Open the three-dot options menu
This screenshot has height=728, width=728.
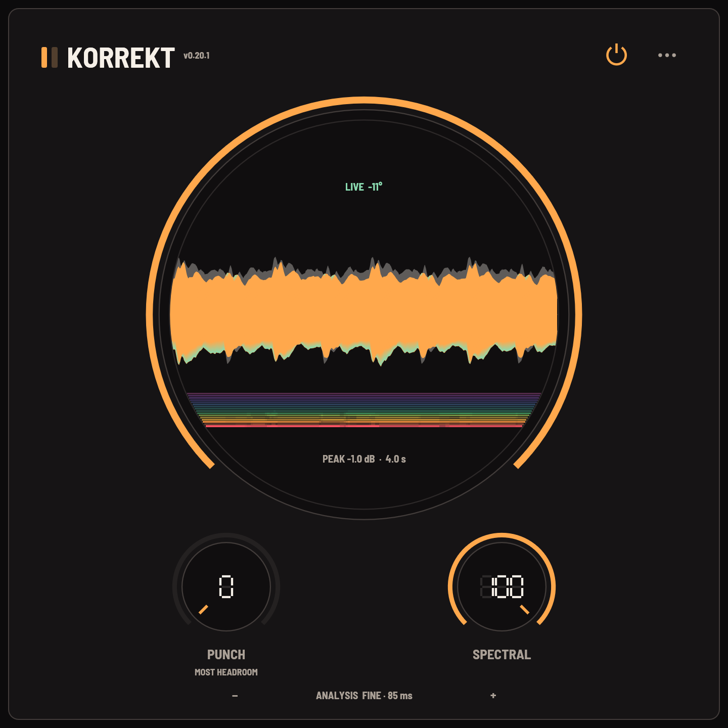[x=667, y=55]
